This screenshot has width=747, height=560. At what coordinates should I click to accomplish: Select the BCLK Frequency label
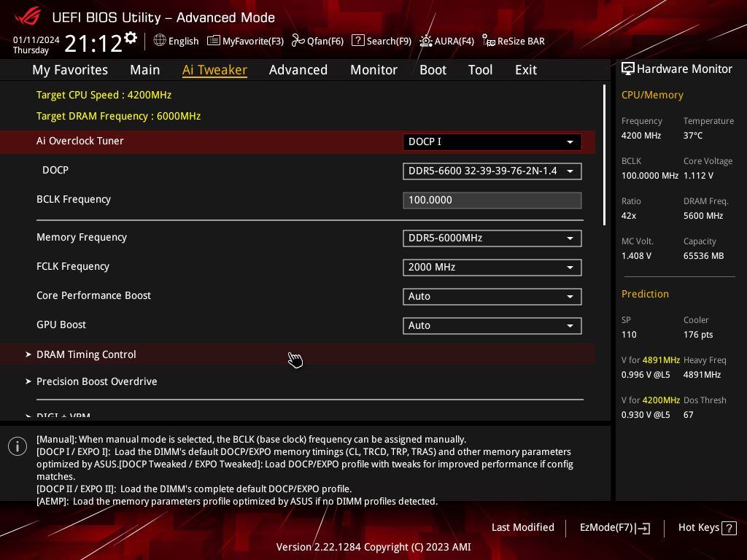click(x=74, y=200)
